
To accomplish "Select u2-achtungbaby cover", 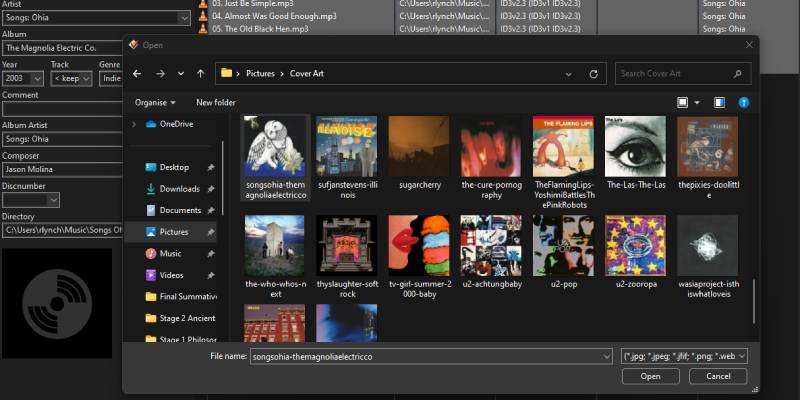I will (491, 246).
